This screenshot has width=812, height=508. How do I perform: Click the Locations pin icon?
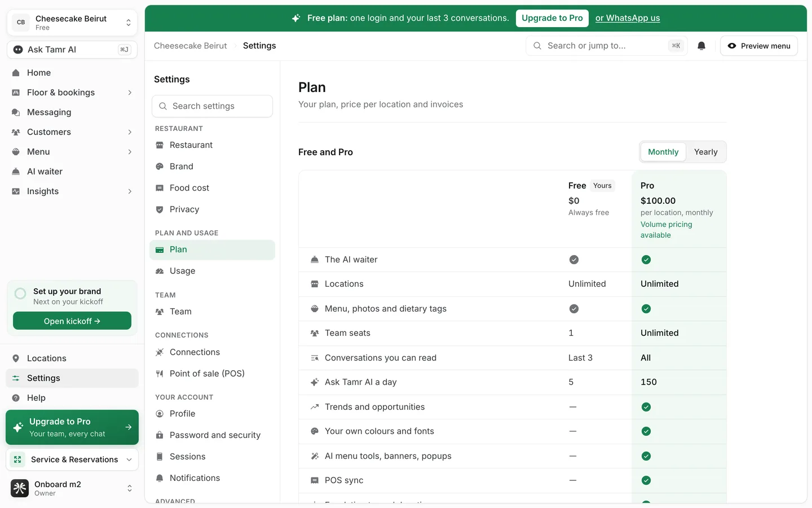[x=16, y=358]
